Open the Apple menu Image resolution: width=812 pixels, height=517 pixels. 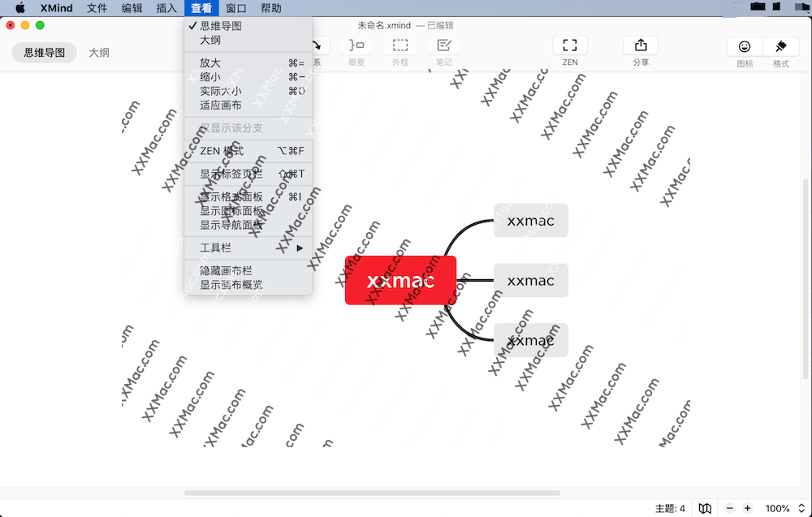tap(19, 8)
